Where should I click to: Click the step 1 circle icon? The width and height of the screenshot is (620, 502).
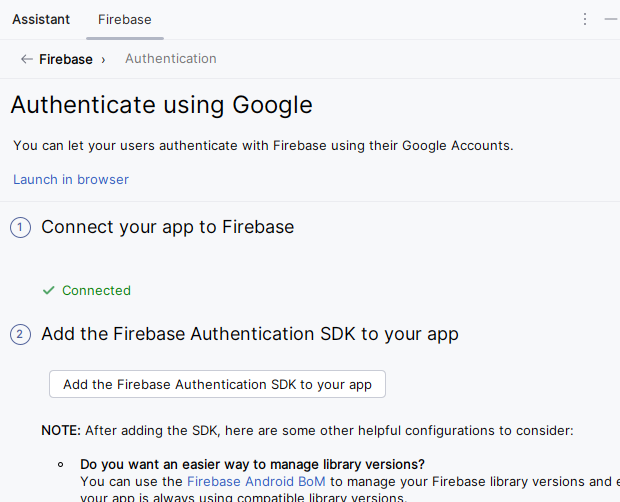[x=20, y=228]
